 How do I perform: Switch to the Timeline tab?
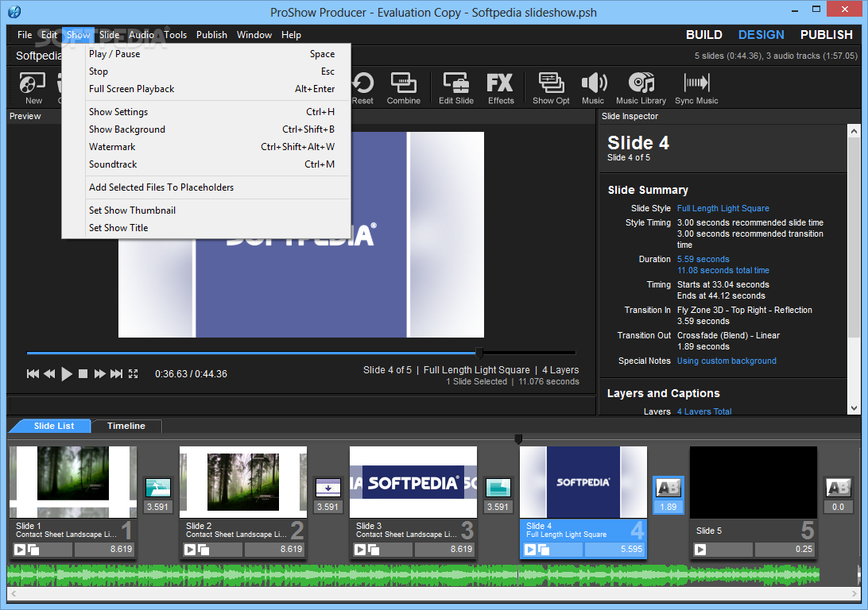click(x=126, y=426)
